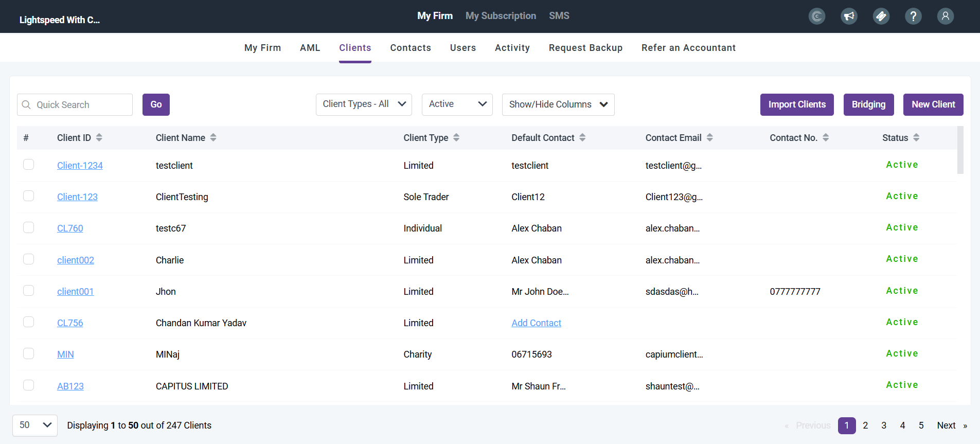The image size is (980, 444).
Task: Click the CAPITUS LIMITED client name cell
Action: pyautogui.click(x=192, y=386)
